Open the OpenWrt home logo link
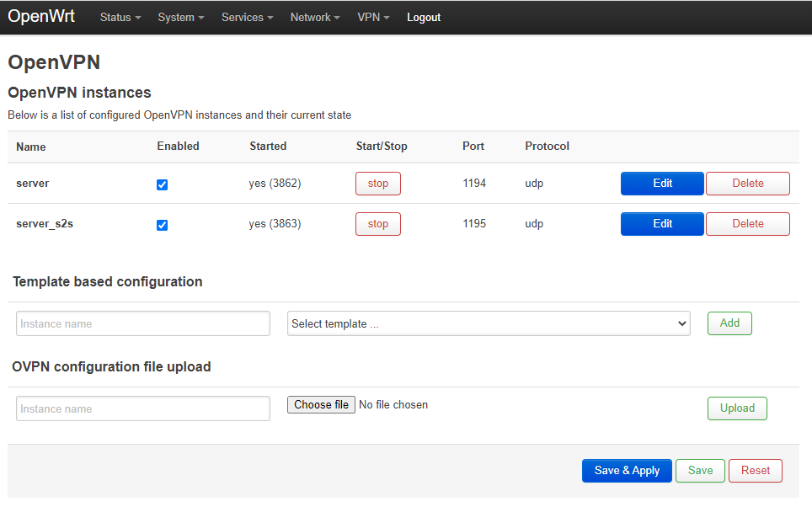 pos(41,17)
